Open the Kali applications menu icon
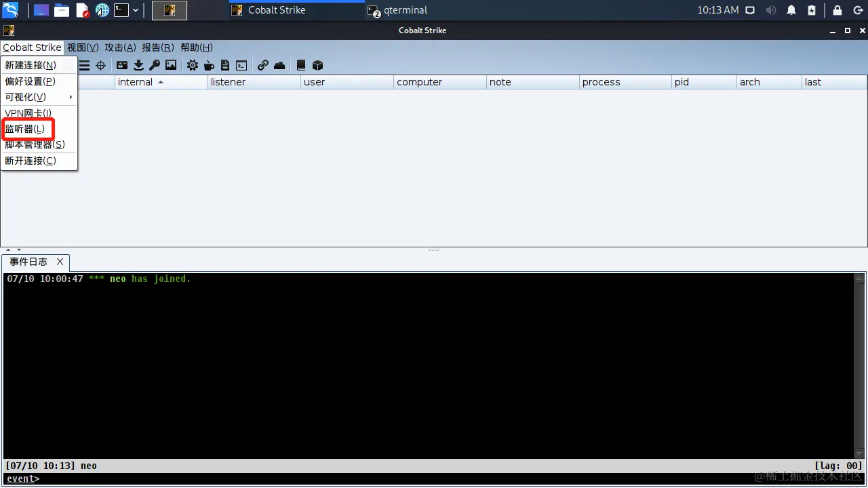 coord(10,10)
